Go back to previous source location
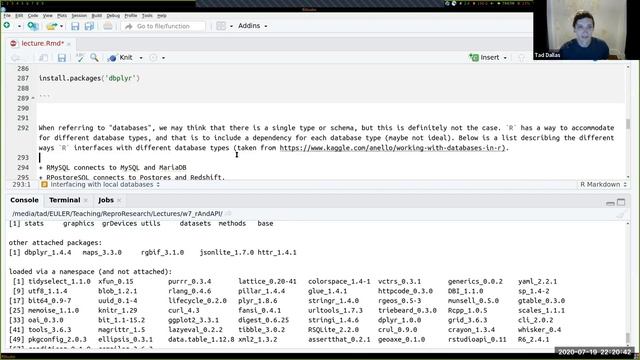Image resolution: width=640 pixels, height=360 pixels. (16, 58)
